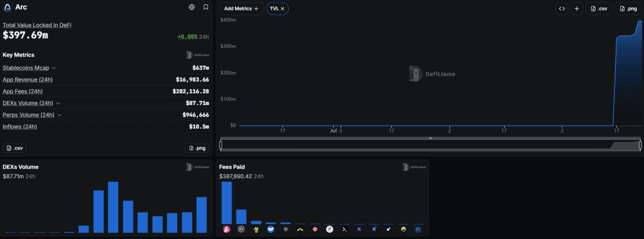The image size is (644, 239).
Task: Click the $18.5m inflows value
Action: [200, 127]
